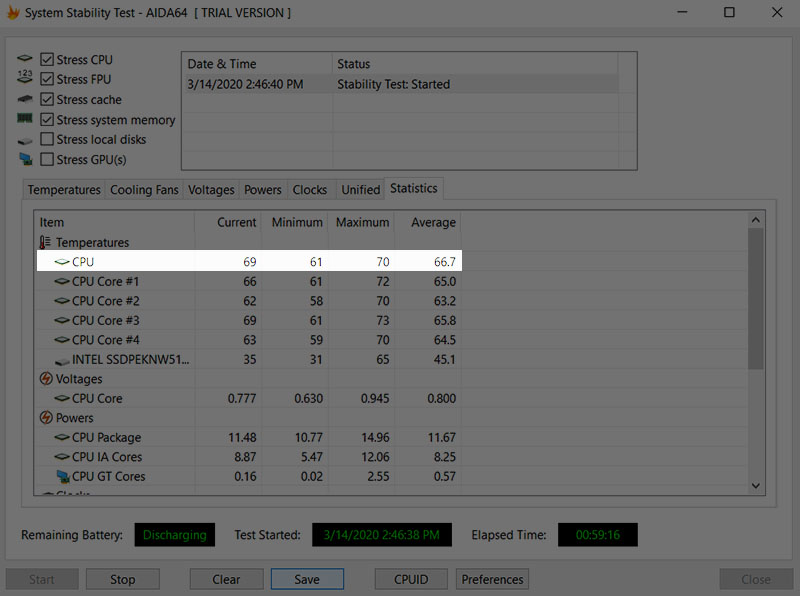
Task: Open the CPUID panel button
Action: click(411, 579)
